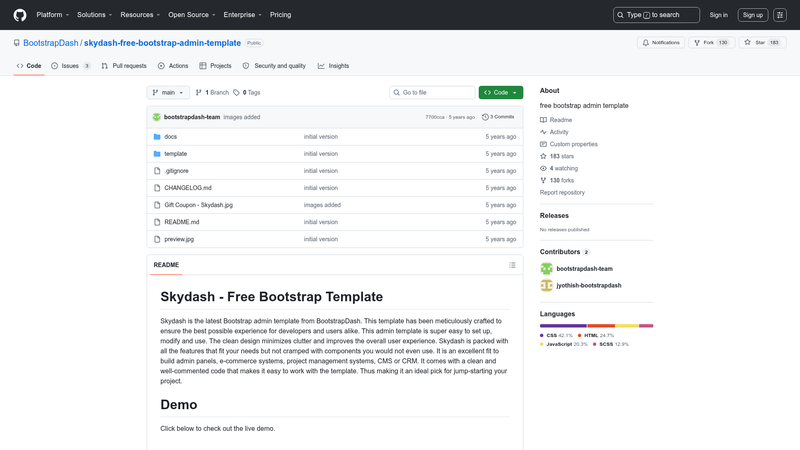The width and height of the screenshot is (800, 450).
Task: View 130 forks link
Action: point(557,181)
